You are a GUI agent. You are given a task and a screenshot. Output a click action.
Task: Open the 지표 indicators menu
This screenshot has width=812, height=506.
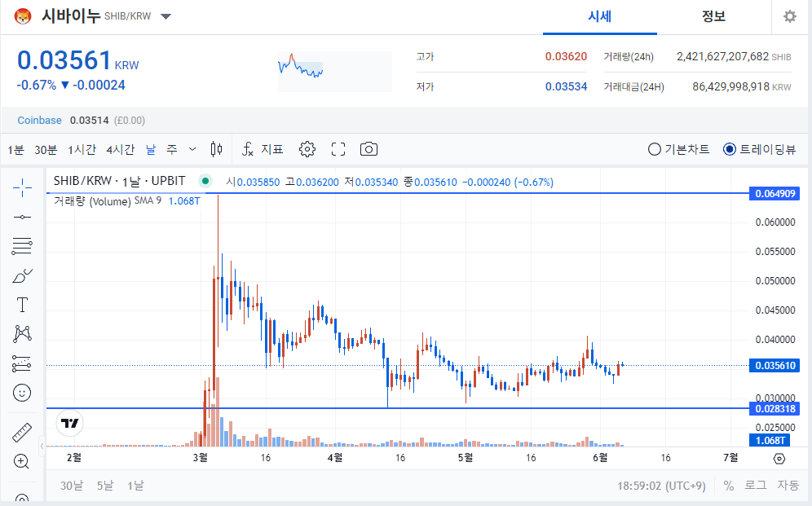[262, 150]
